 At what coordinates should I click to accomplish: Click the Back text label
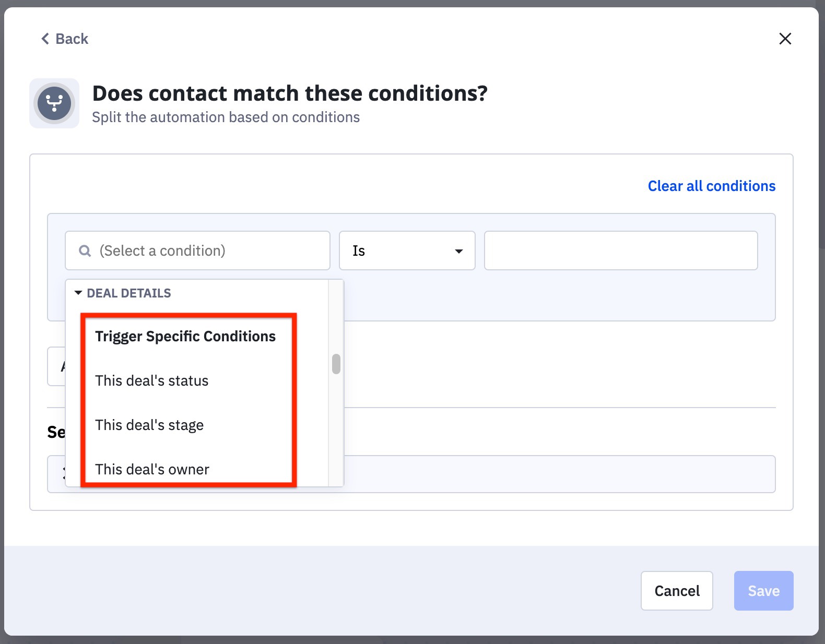tap(72, 39)
